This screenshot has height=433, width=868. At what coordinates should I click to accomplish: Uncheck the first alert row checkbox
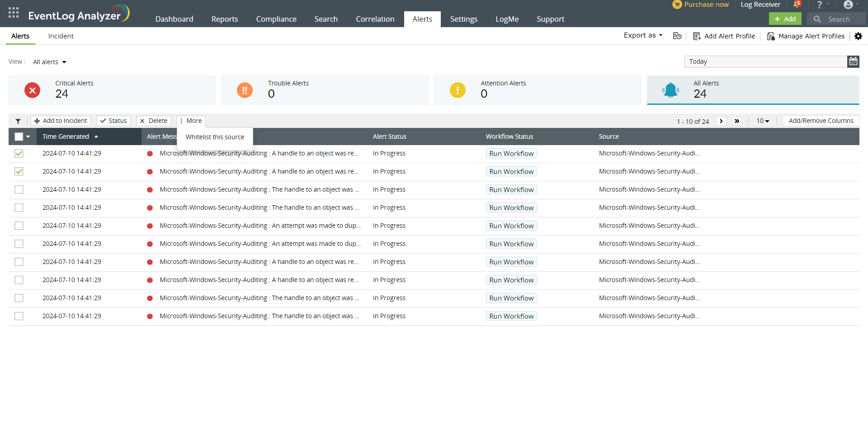pyautogui.click(x=19, y=154)
